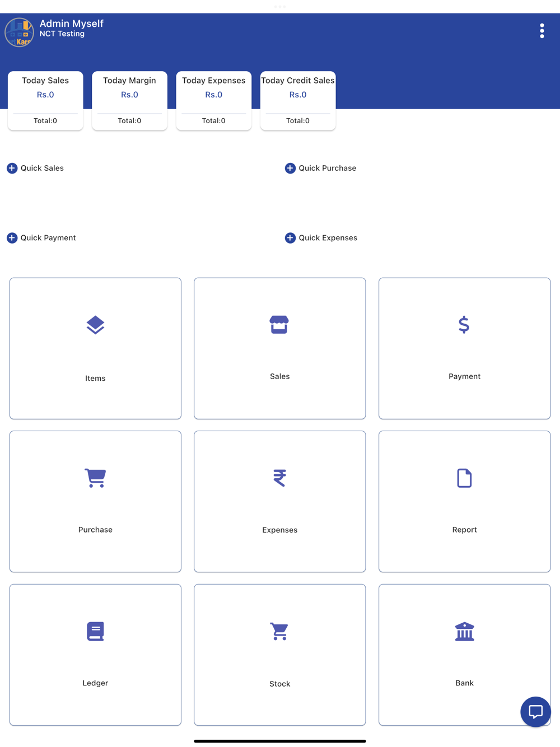Tap the iPad home indicator bar
Viewport: 560px width, 747px height.
[280, 741]
